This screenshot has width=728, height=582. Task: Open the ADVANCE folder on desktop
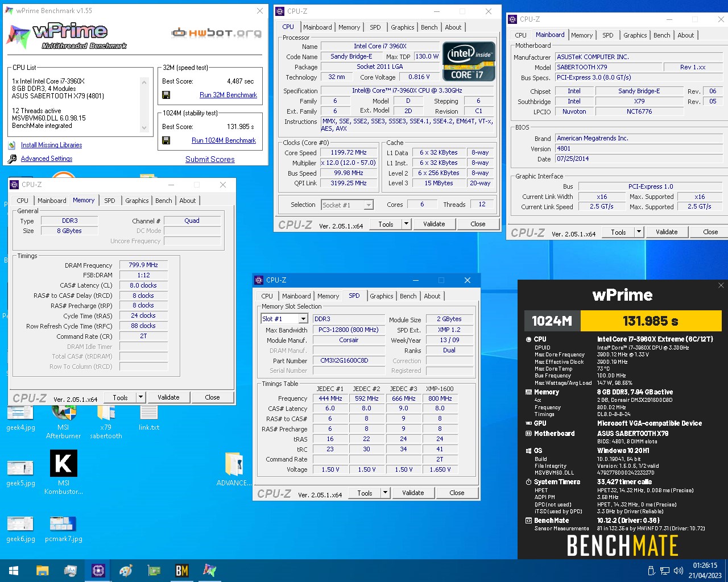pyautogui.click(x=234, y=469)
